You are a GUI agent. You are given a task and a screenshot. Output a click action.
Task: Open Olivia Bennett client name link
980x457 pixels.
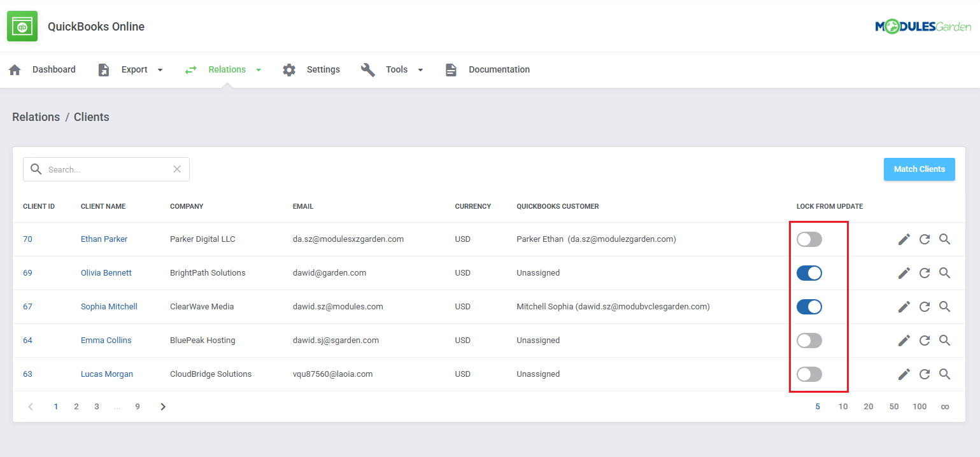(106, 273)
